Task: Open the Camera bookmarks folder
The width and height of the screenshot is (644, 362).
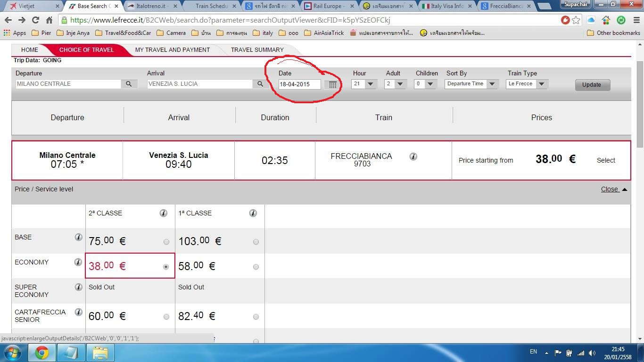Action: (x=171, y=33)
